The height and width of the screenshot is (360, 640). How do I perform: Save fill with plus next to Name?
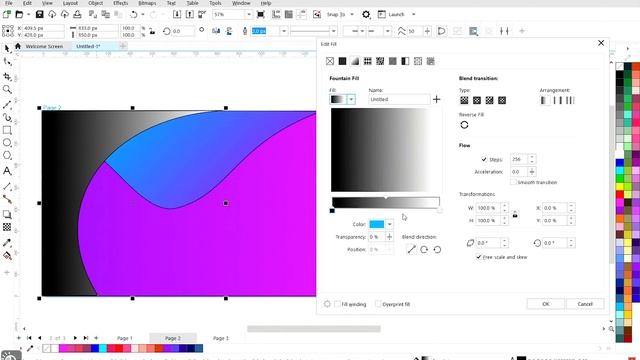tap(436, 99)
